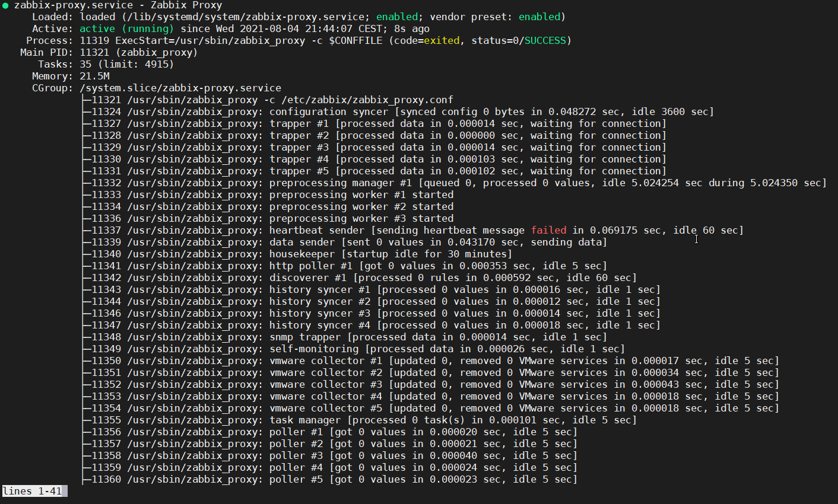Viewport: 838px width, 504px height.
Task: Select 'preprocessing worker #2 started' line
Action: [268, 207]
